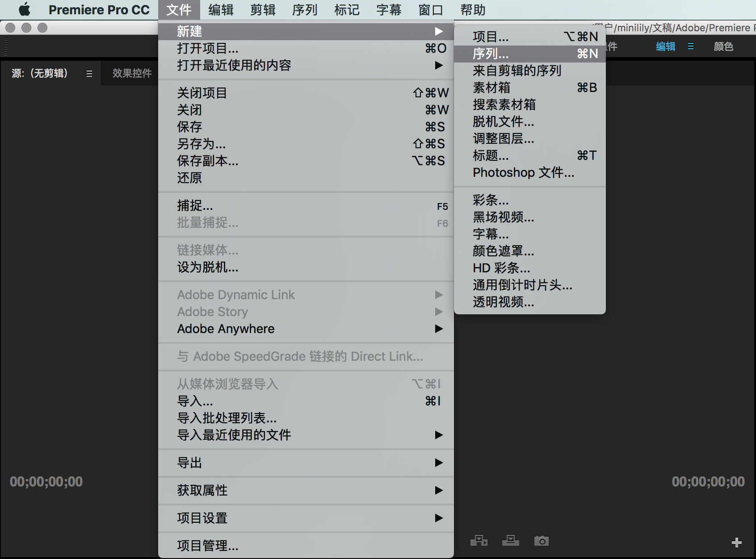Open the Apple menu
The width and height of the screenshot is (756, 559).
(25, 9)
